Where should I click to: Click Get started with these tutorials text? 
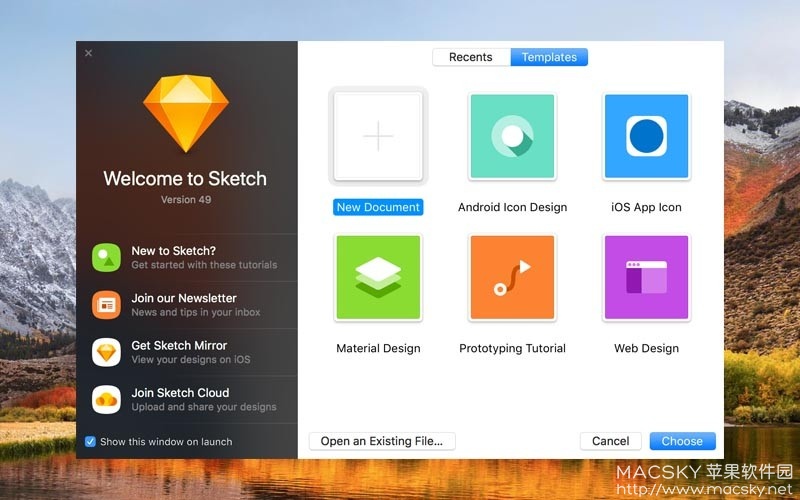(204, 265)
